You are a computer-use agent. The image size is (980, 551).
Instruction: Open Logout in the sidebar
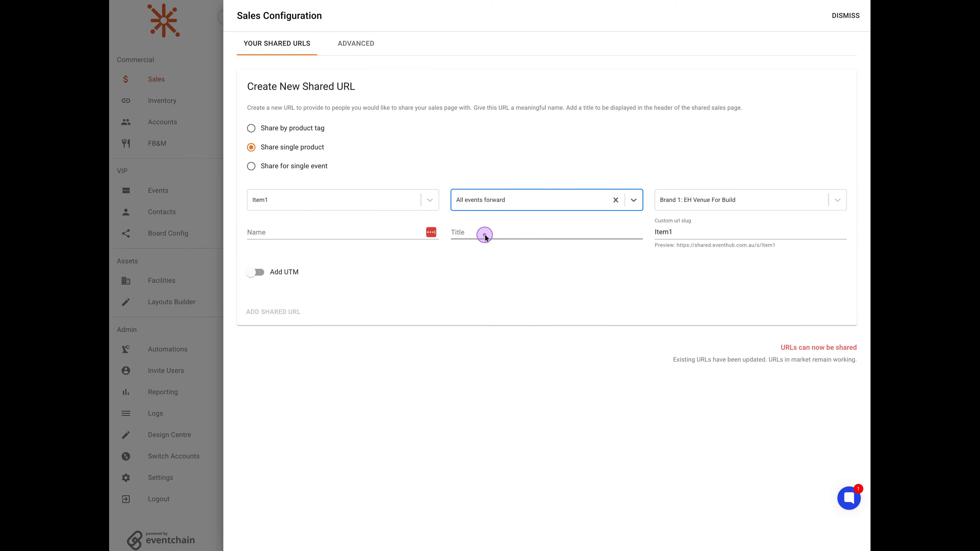point(159,499)
